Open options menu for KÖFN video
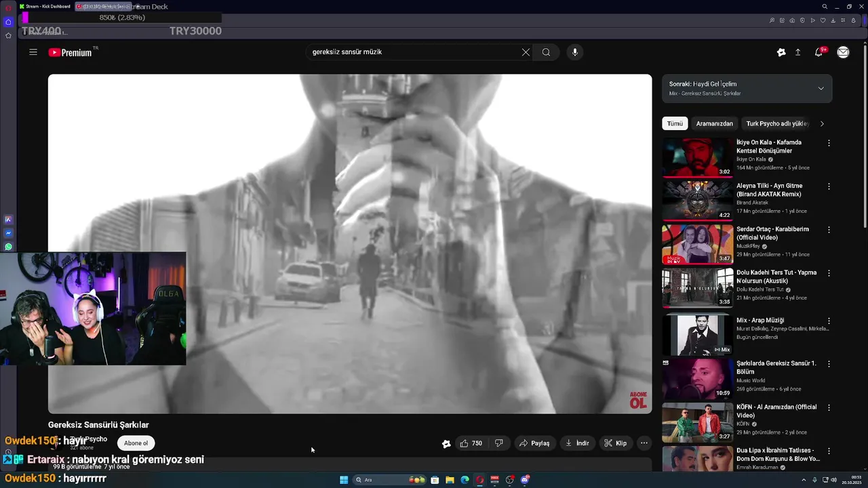This screenshot has width=868, height=488. point(829,407)
